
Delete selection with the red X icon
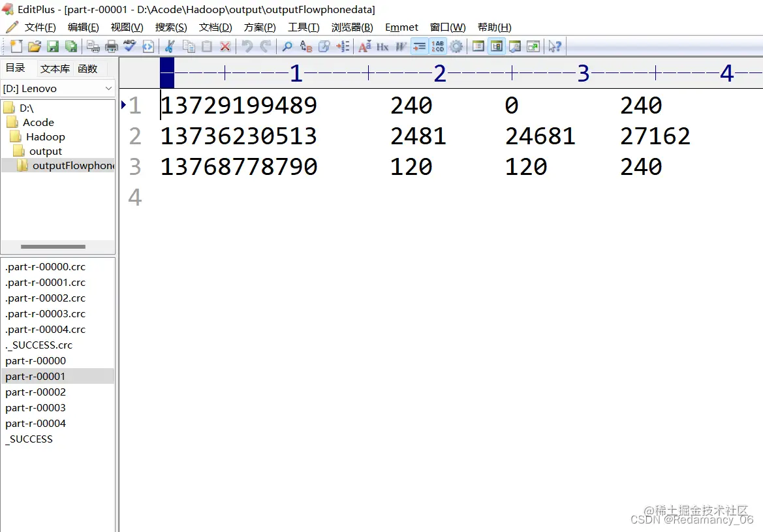225,47
